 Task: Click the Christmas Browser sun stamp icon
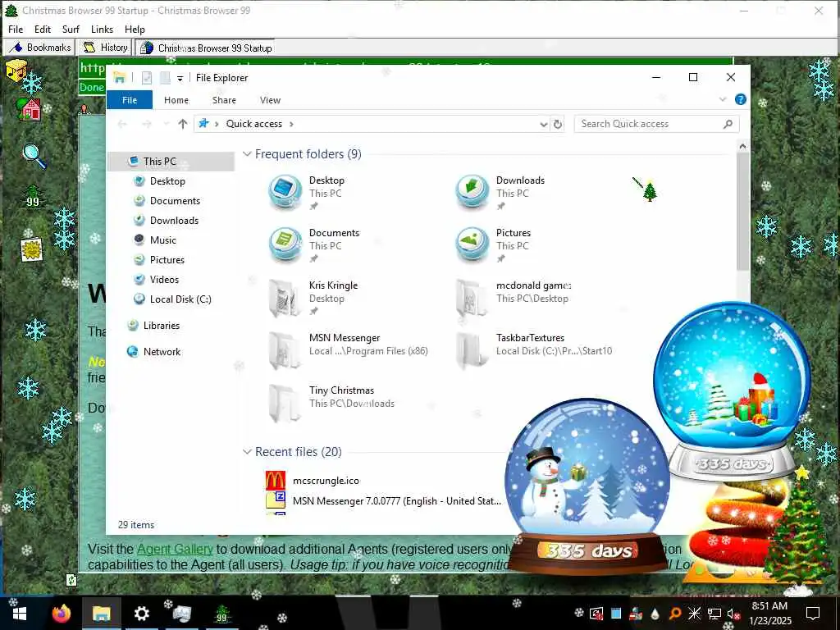pos(32,249)
